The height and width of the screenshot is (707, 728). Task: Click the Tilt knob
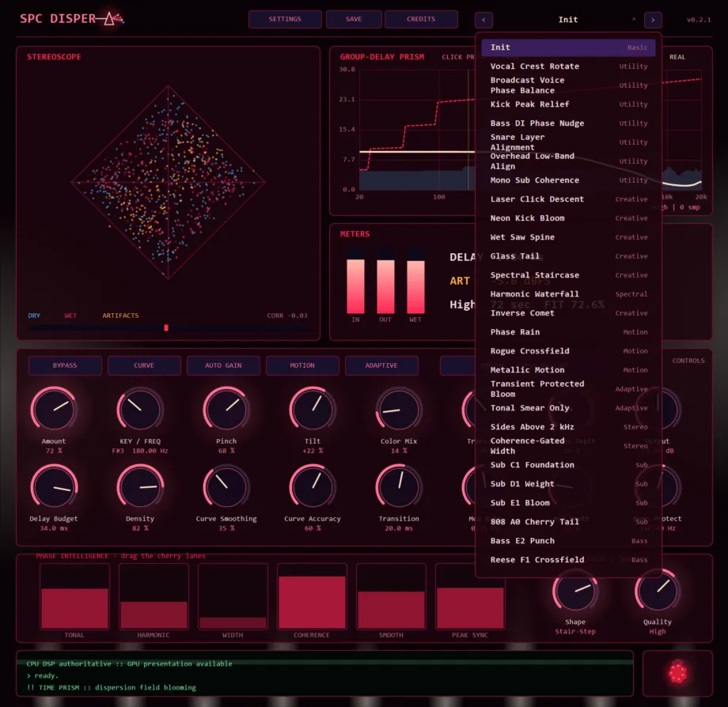click(313, 410)
